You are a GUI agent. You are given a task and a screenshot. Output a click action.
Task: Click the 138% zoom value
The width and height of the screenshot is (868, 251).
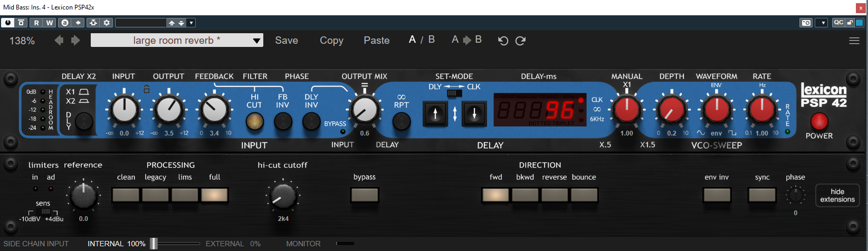[x=22, y=41]
